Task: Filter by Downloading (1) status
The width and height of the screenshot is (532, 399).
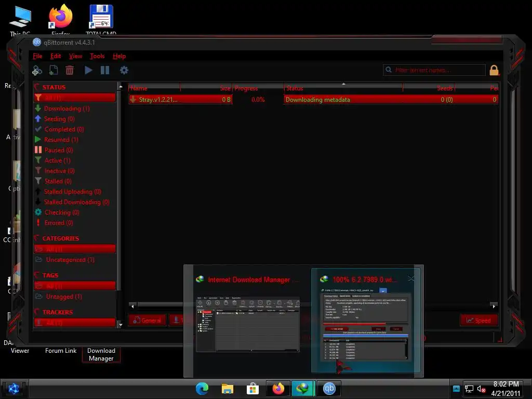Action: click(67, 109)
